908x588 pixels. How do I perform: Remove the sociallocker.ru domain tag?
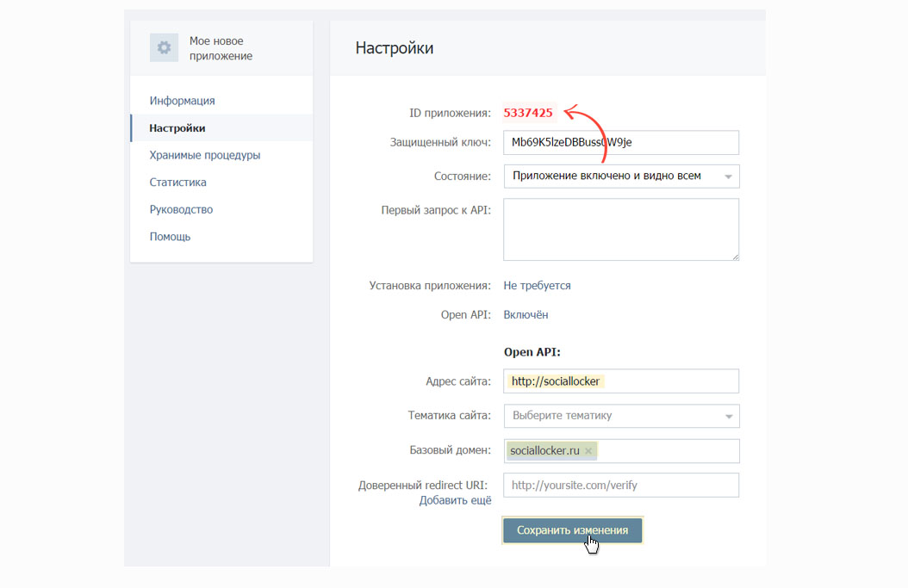tap(588, 451)
